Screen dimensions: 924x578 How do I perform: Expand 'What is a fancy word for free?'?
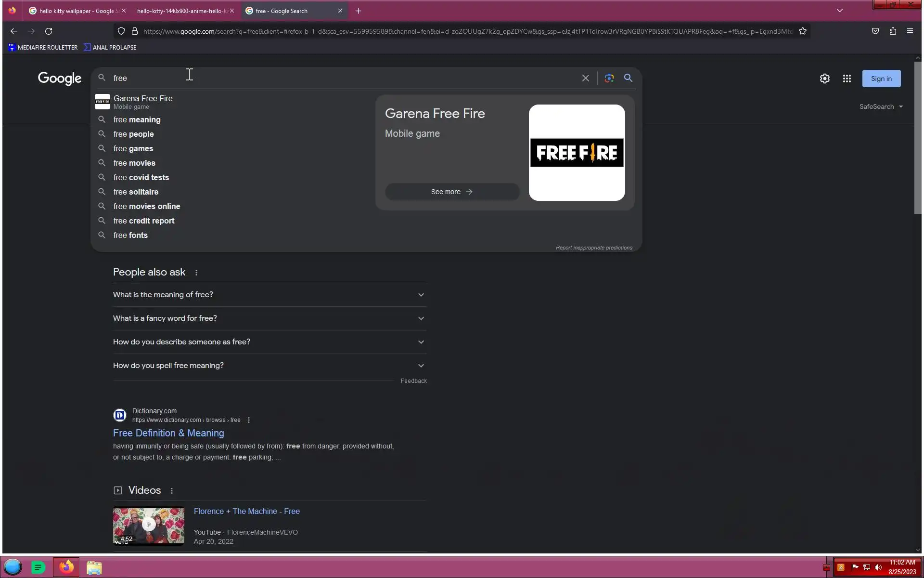pyautogui.click(x=269, y=318)
